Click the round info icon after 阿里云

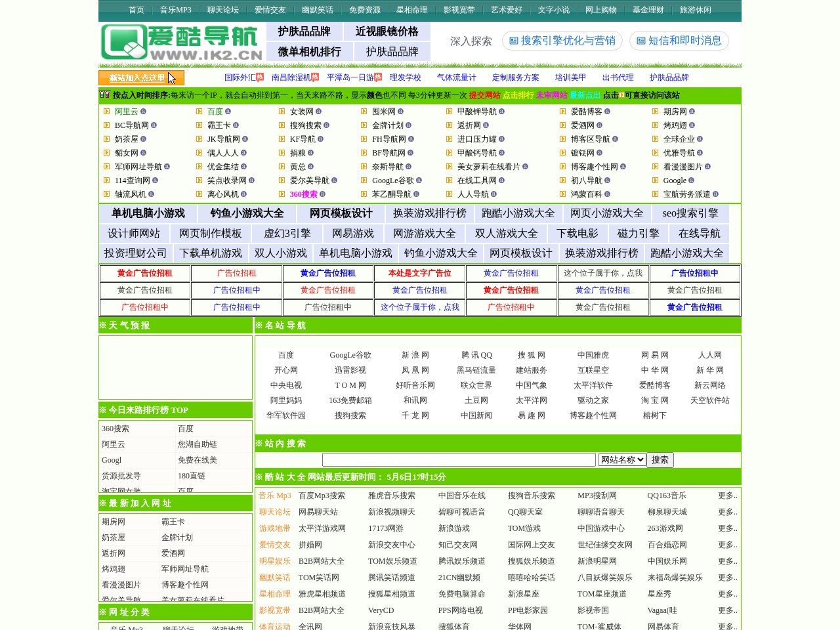[143, 112]
